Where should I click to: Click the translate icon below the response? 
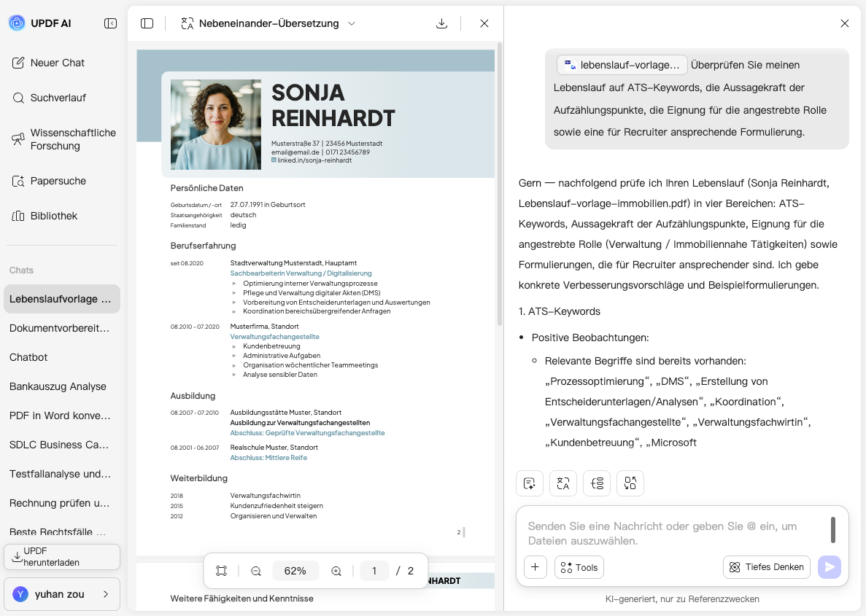point(563,483)
